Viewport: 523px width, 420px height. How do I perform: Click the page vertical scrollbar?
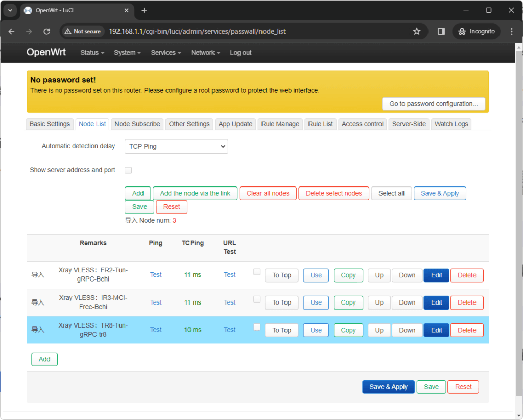(519, 223)
